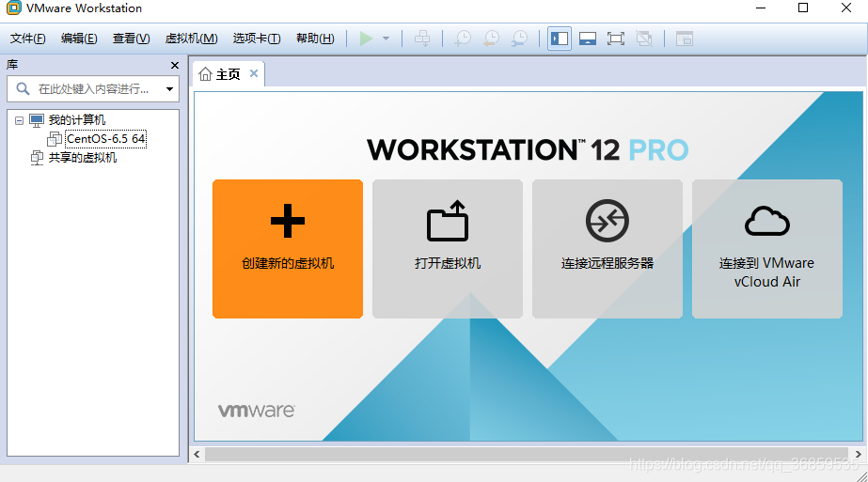Click the 连接远程服务器 tile

click(608, 249)
